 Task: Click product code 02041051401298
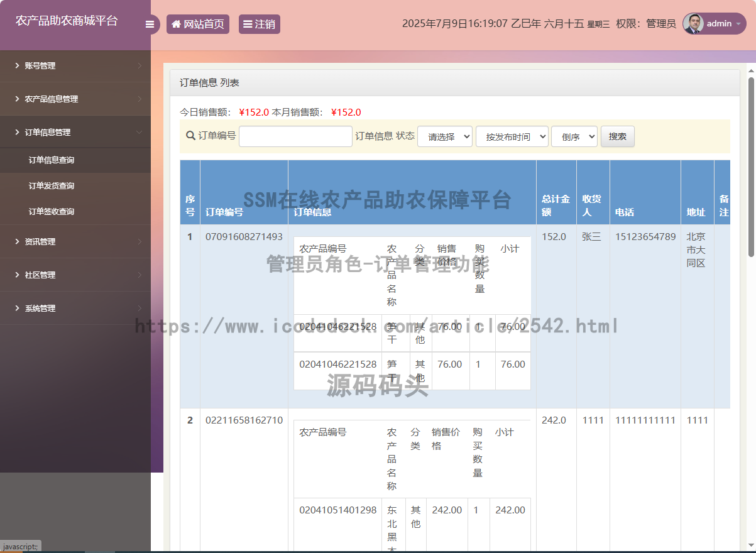pos(338,510)
